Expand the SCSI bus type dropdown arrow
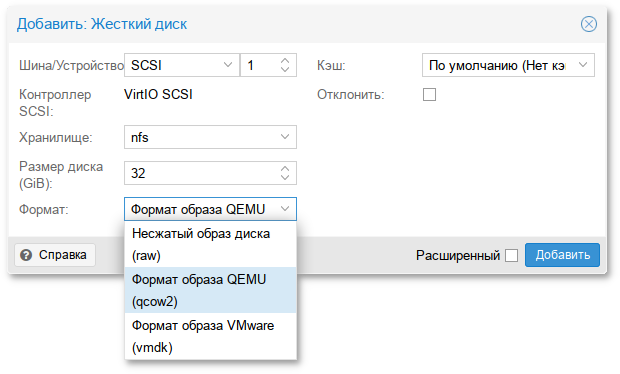The width and height of the screenshot is (620, 374). point(228,65)
